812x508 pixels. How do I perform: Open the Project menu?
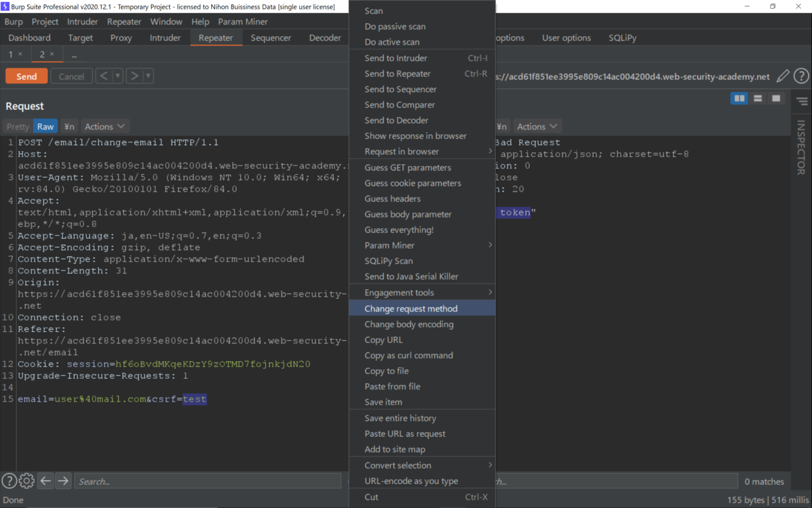click(45, 22)
